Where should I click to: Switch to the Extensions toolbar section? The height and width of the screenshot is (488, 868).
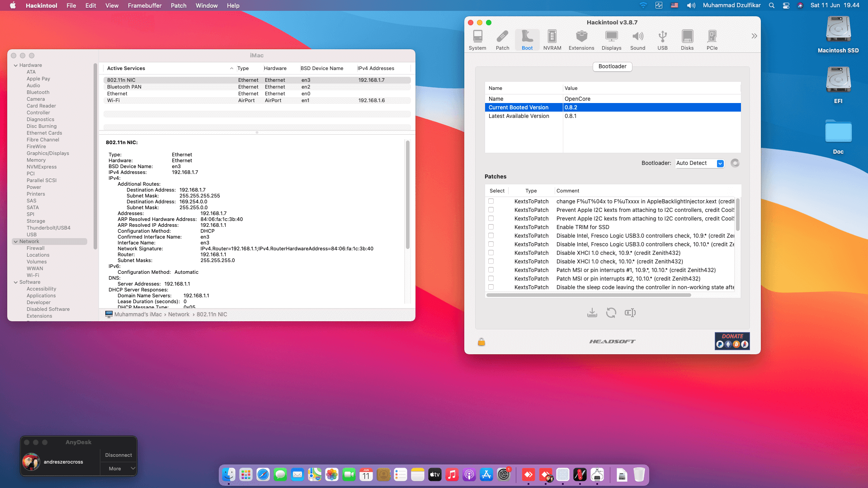pyautogui.click(x=581, y=40)
